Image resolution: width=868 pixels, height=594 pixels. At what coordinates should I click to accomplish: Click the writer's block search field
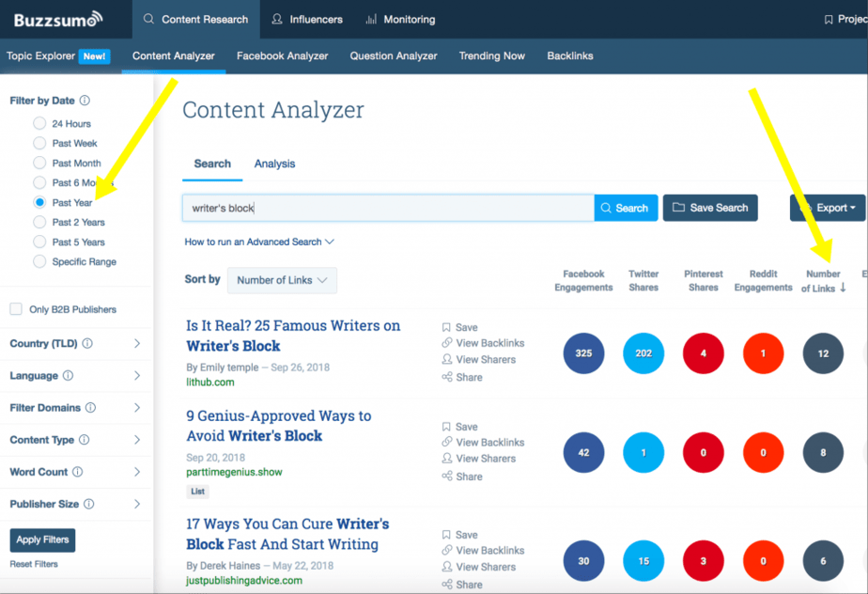point(388,208)
